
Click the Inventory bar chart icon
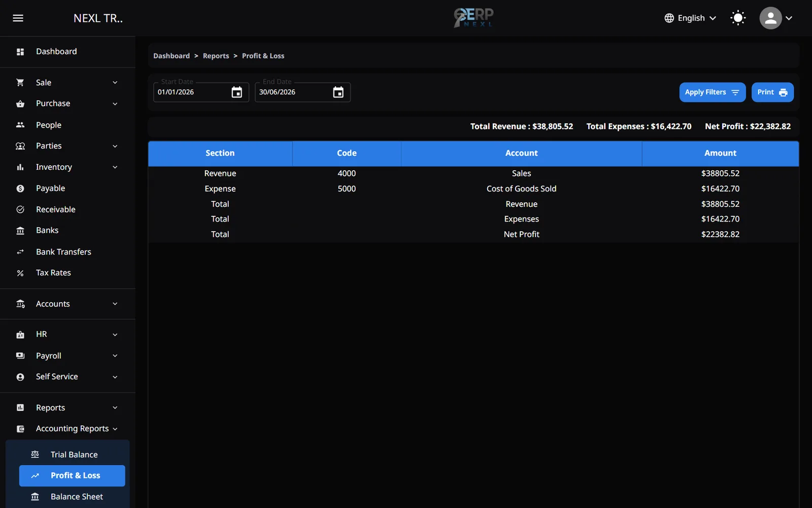click(x=20, y=167)
